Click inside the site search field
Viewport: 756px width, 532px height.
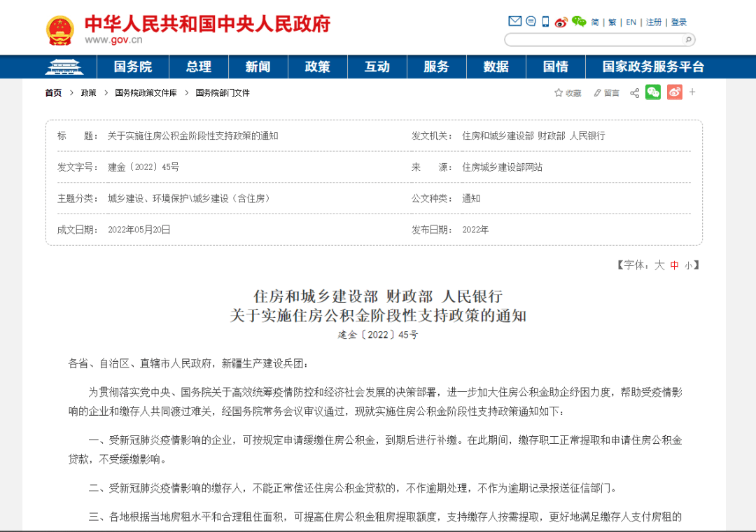pyautogui.click(x=594, y=40)
